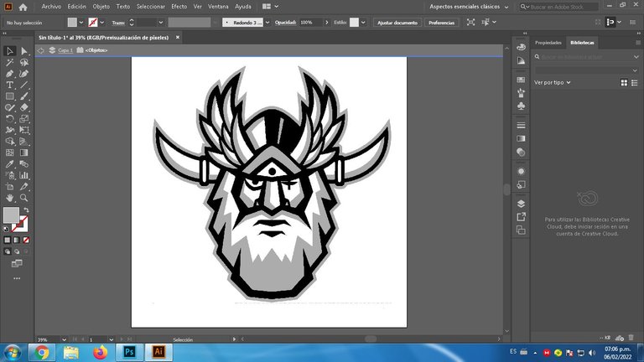Switch libraries to list view
The width and height of the screenshot is (644, 362).
634,82
